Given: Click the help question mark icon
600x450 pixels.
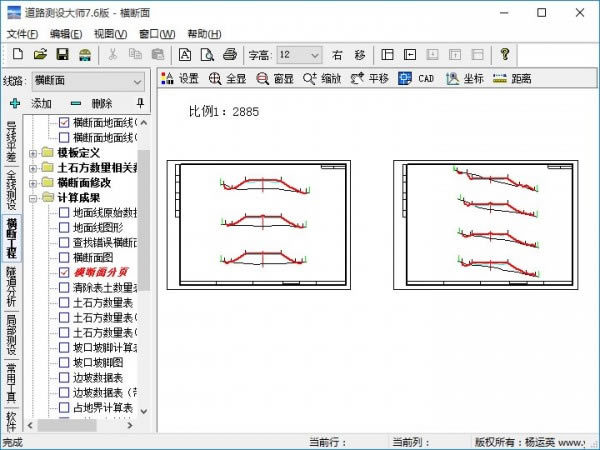Looking at the screenshot, I should (x=505, y=54).
